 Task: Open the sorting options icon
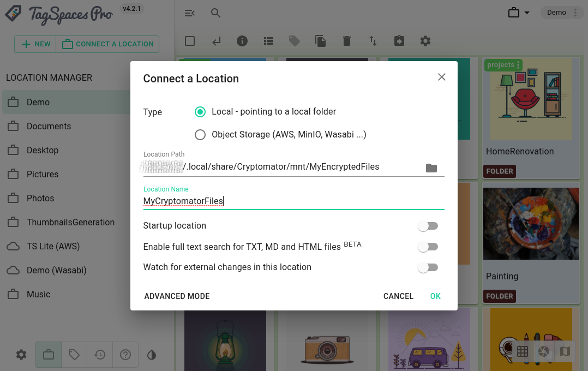tap(373, 40)
